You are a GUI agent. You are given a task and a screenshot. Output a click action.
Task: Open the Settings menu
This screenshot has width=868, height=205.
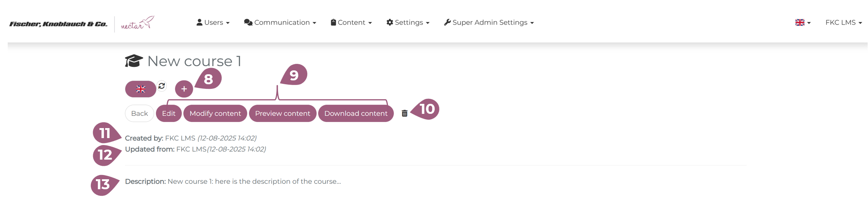click(x=408, y=23)
